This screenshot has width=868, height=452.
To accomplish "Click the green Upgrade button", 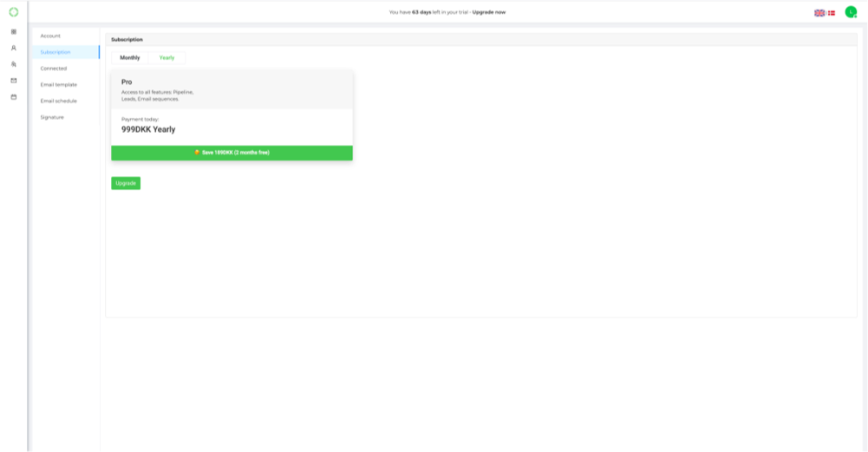I will tap(126, 183).
